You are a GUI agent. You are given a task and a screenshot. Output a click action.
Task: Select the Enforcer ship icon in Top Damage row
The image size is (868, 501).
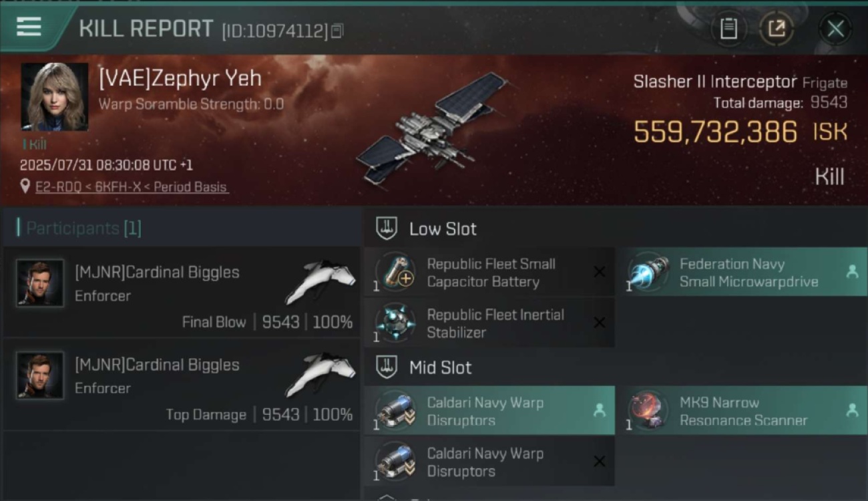coord(319,373)
